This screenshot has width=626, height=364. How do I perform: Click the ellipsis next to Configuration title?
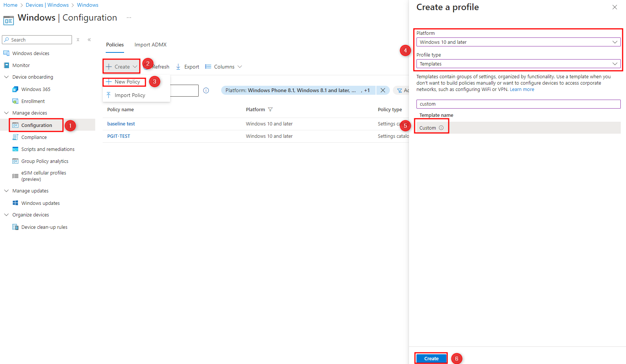tap(129, 18)
